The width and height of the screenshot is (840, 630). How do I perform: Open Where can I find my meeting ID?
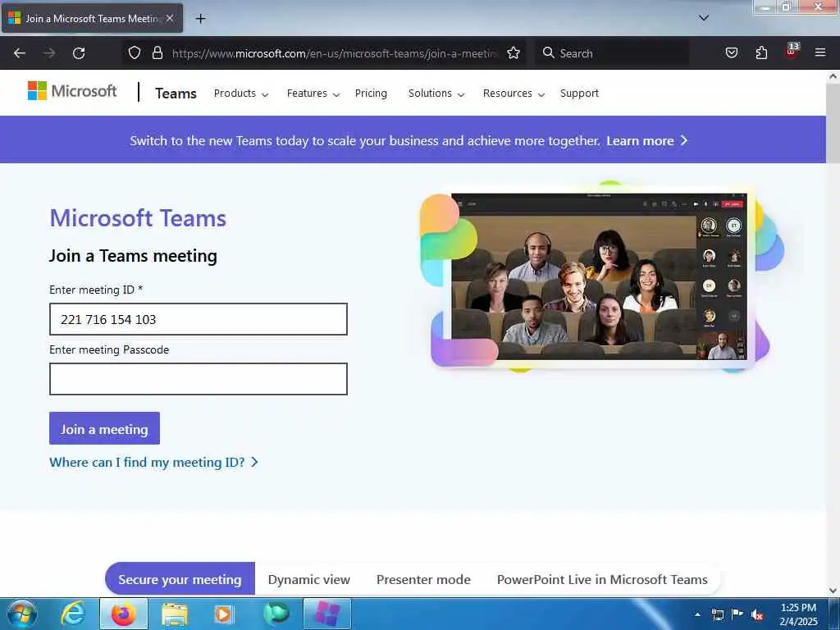click(153, 463)
